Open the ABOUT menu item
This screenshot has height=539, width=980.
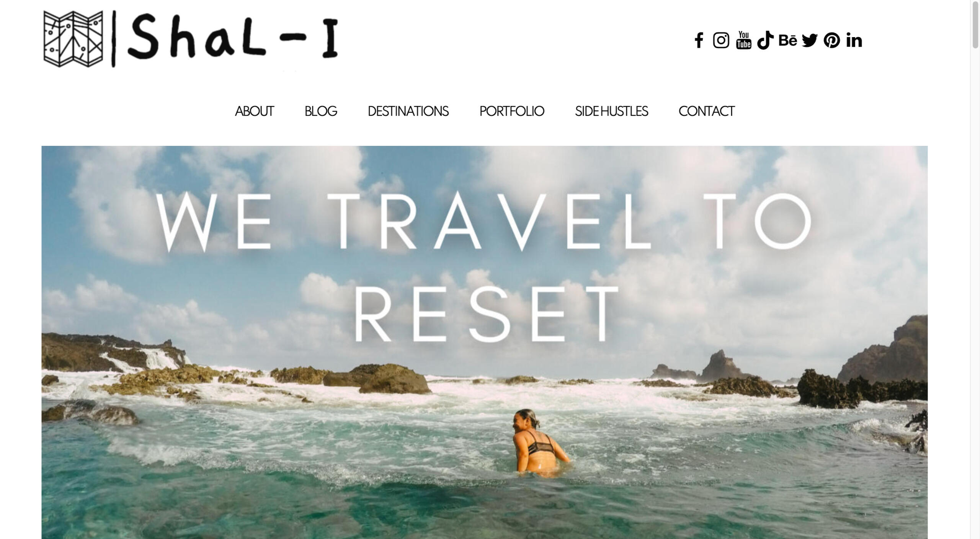(x=254, y=111)
